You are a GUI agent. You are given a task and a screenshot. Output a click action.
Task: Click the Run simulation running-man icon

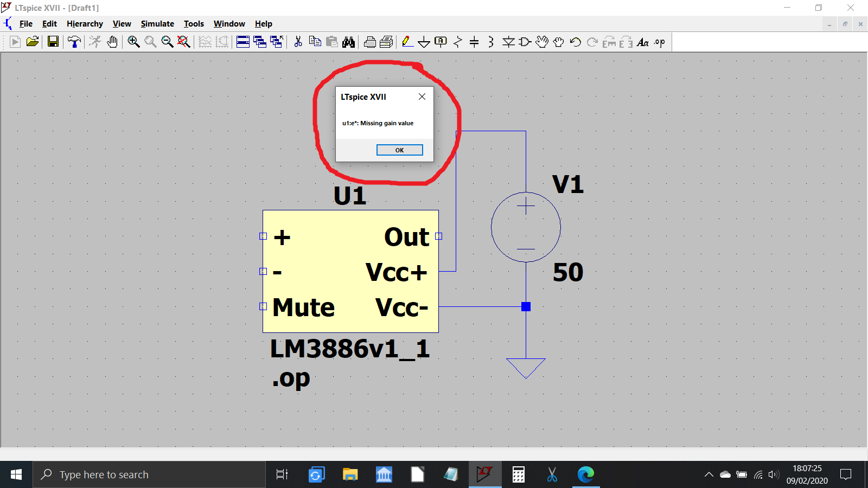[95, 42]
